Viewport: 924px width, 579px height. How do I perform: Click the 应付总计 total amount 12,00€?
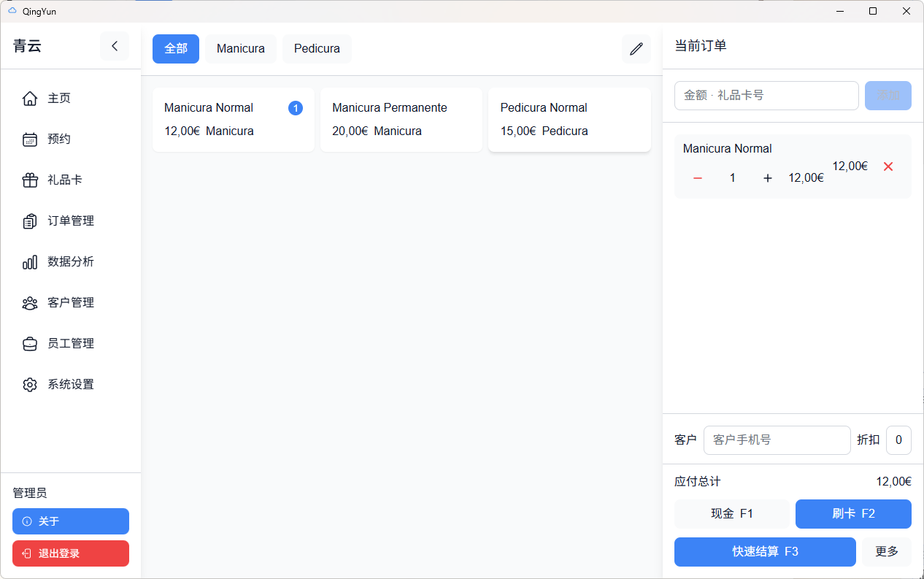coord(894,482)
